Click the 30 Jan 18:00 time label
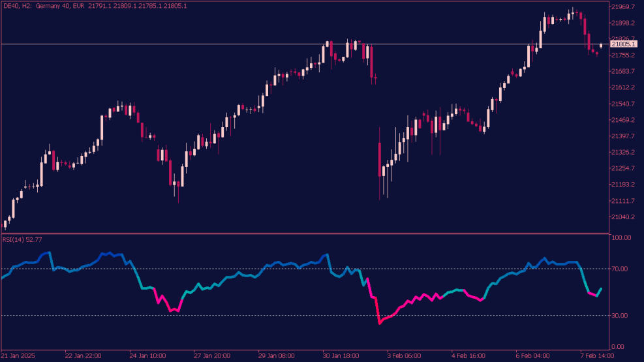 341,356
